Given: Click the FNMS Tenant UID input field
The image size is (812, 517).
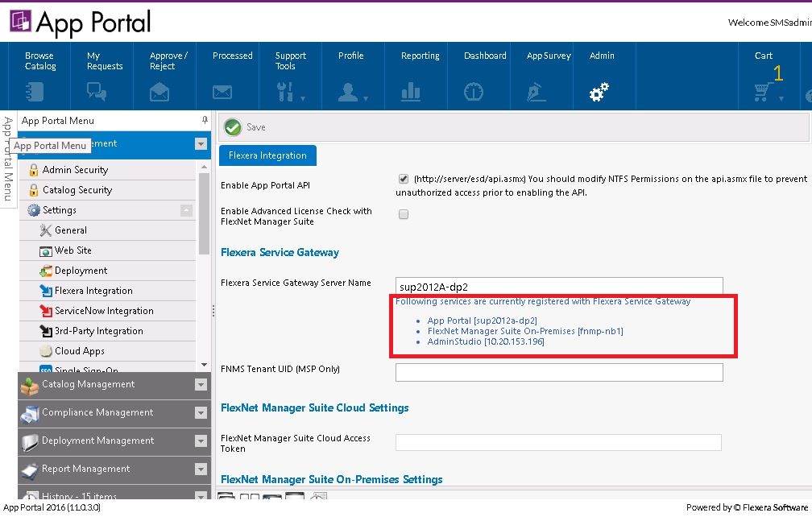Looking at the screenshot, I should [x=559, y=373].
